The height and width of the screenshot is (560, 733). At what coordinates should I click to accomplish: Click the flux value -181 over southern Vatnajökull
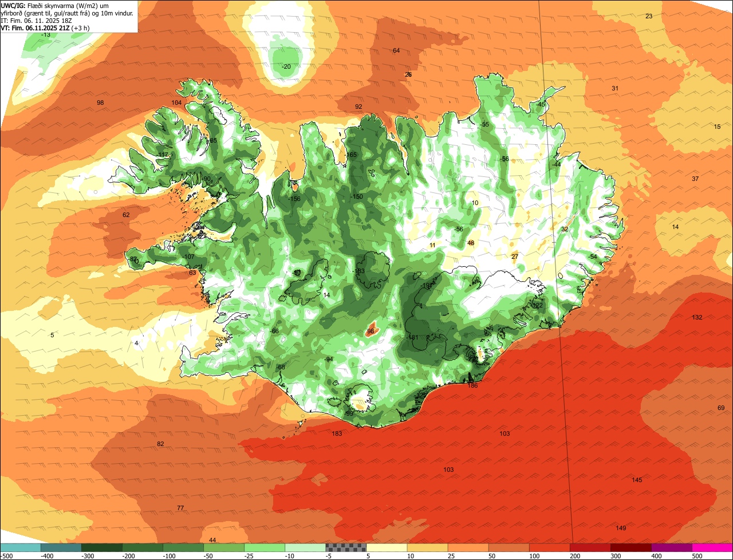coord(412,338)
